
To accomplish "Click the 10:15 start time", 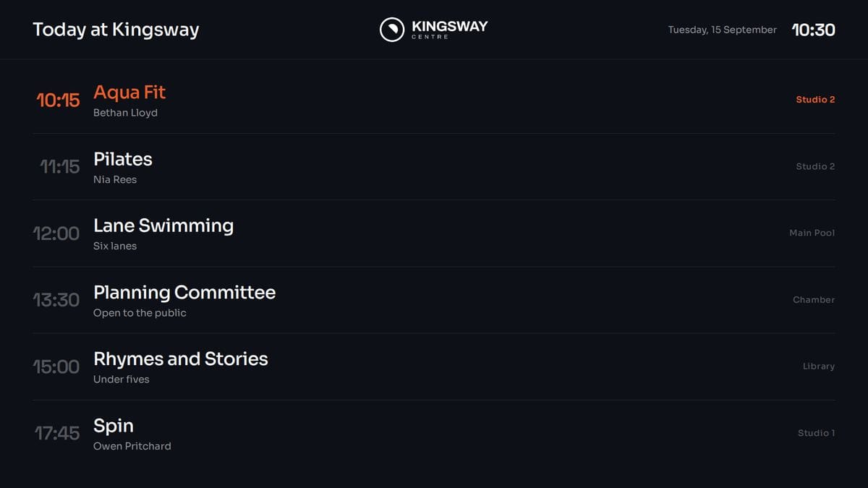I will click(58, 100).
